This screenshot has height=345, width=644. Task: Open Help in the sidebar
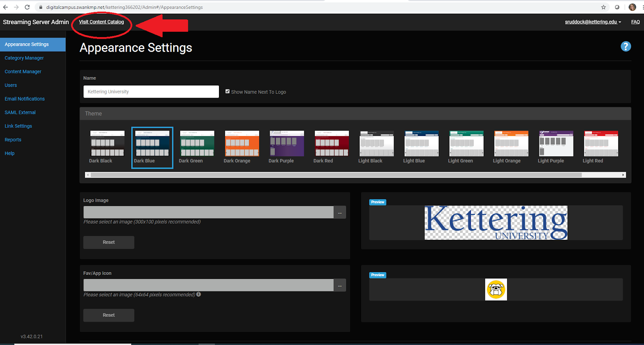pyautogui.click(x=10, y=154)
